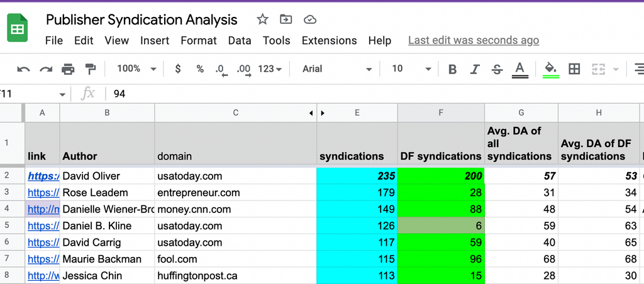This screenshot has width=644, height=284.
Task: Print the spreadsheet using printer icon
Action: [68, 69]
